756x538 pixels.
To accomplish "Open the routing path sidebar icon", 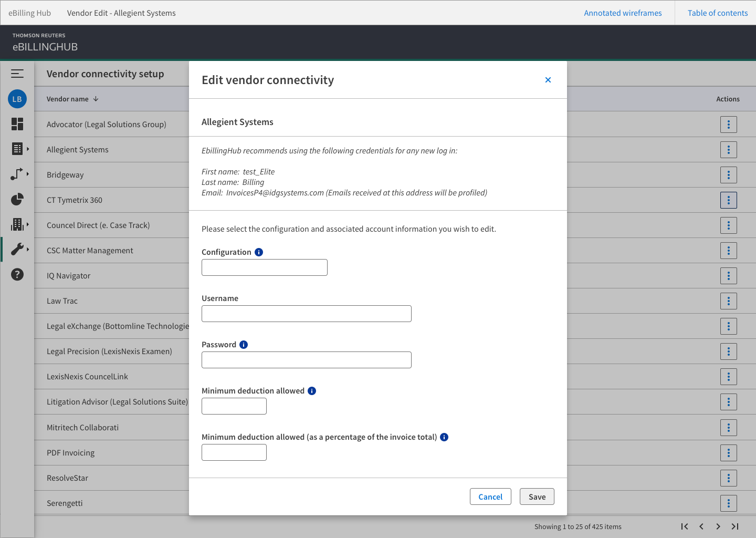I will [x=17, y=174].
